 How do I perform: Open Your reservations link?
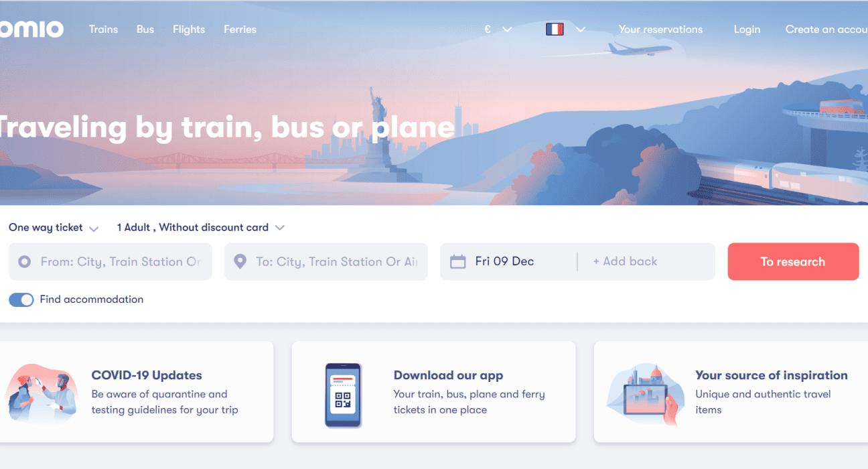(660, 29)
